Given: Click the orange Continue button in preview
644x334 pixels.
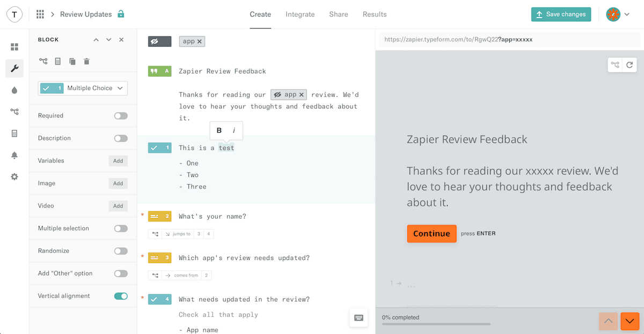Looking at the screenshot, I should click(x=431, y=234).
